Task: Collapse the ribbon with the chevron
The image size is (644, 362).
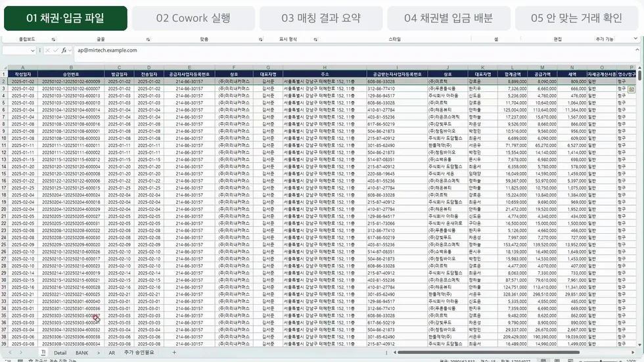Action: click(x=635, y=39)
